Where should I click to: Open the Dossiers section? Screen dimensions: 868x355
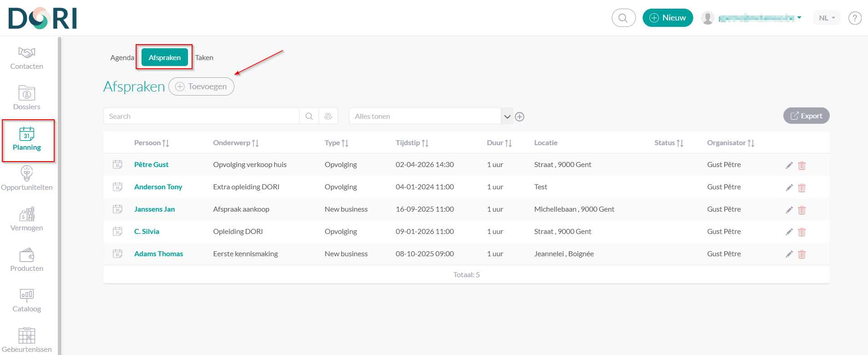pyautogui.click(x=26, y=98)
